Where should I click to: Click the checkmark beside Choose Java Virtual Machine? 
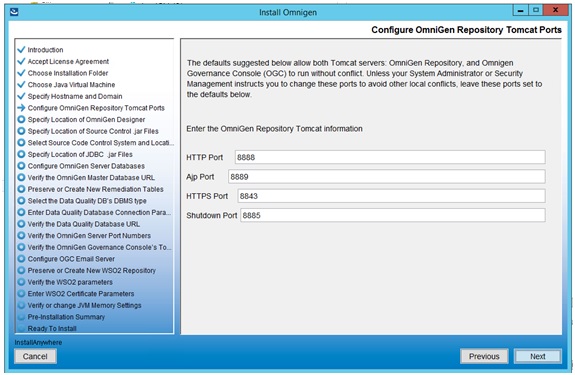[x=21, y=84]
